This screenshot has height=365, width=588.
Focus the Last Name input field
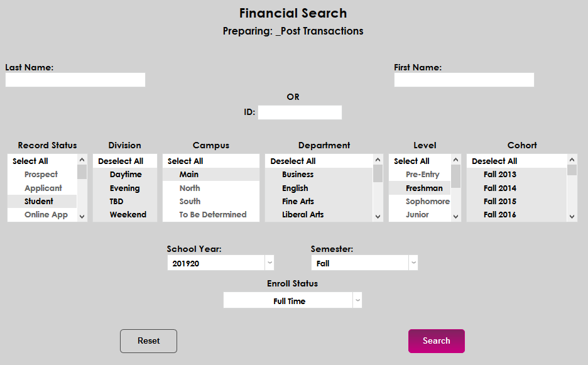click(75, 80)
